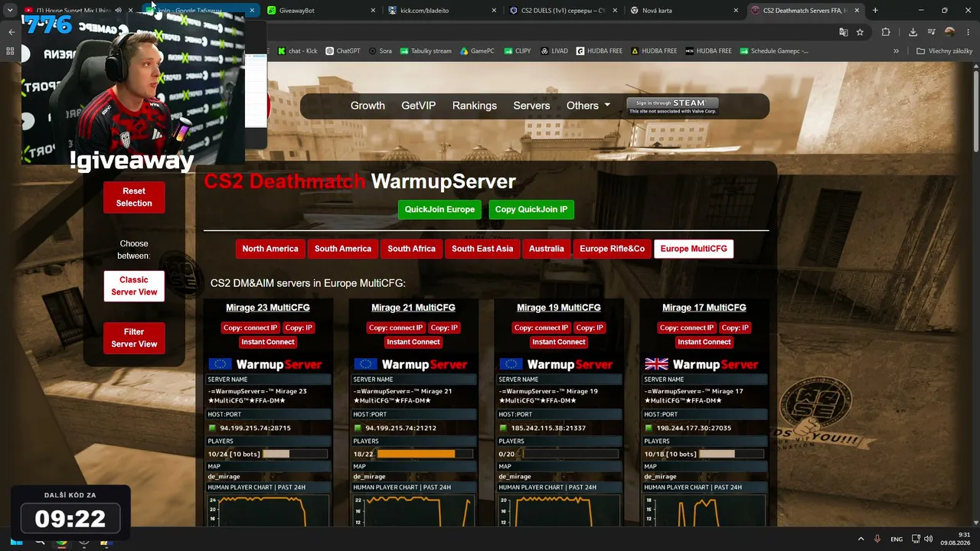
Task: Select the South America region
Action: [x=343, y=249]
